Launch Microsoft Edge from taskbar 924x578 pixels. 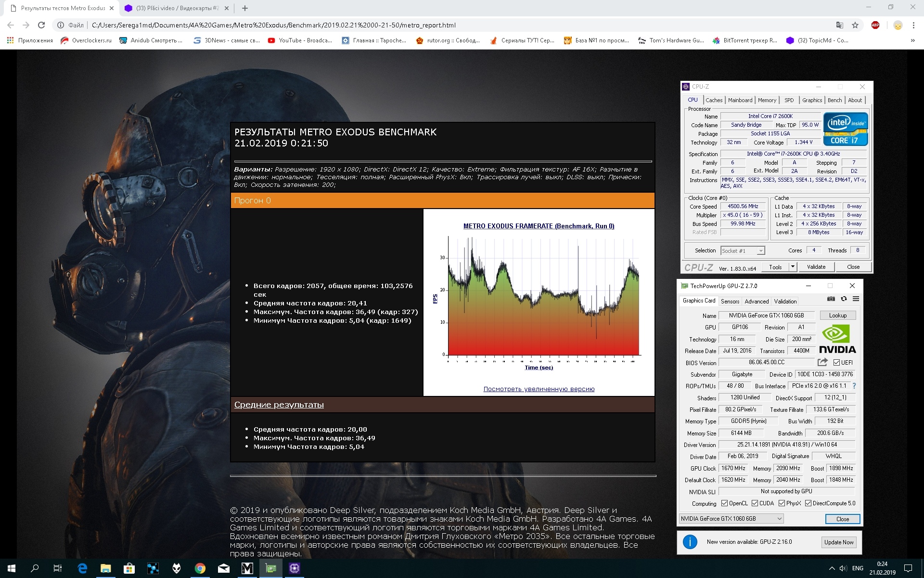[x=82, y=568]
